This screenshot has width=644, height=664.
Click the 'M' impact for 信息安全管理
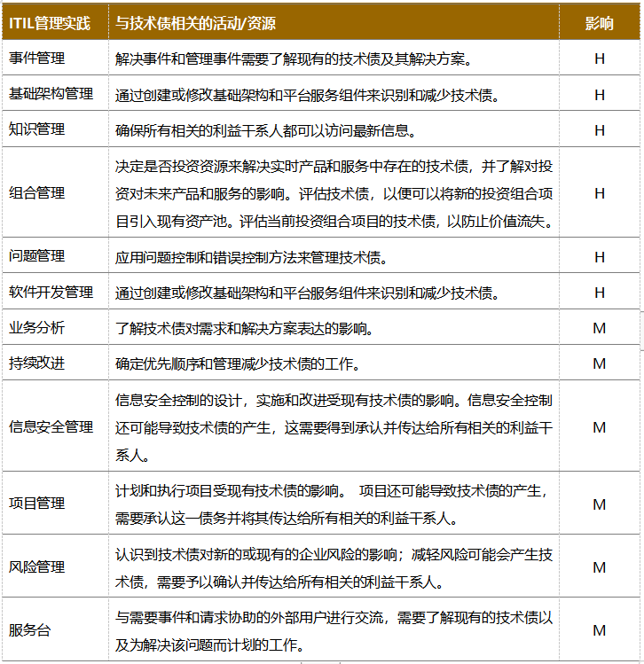599,427
